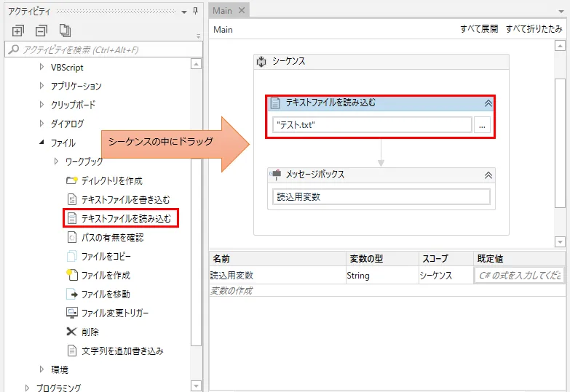The image size is (570, 392).
Task: Click the collapse all activities icon
Action: 41,31
